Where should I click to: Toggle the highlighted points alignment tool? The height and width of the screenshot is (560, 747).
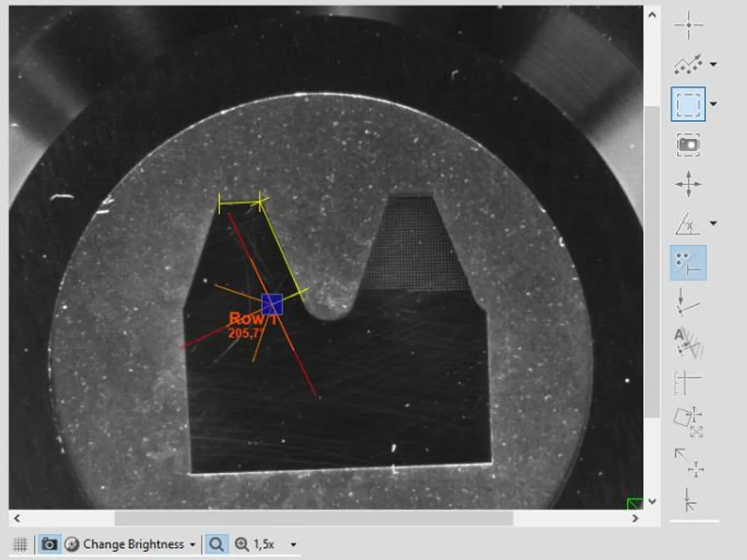pos(688,263)
